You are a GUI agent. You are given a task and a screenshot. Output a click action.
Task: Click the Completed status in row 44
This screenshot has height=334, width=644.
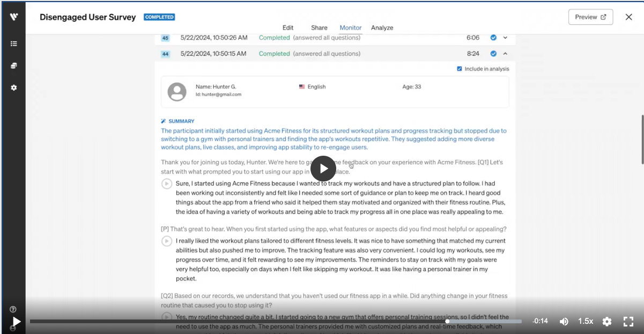click(x=274, y=54)
